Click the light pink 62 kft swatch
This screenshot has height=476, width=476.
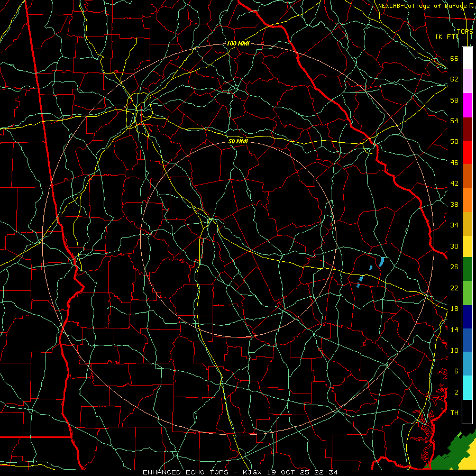click(467, 81)
